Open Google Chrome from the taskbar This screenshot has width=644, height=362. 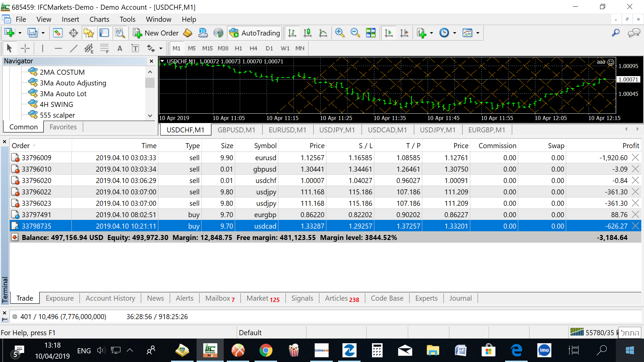point(266,351)
